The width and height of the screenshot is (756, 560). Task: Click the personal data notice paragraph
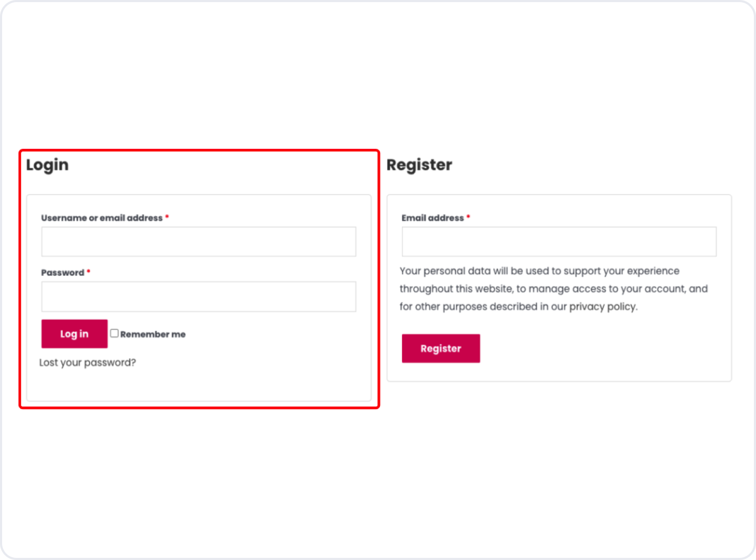click(553, 288)
